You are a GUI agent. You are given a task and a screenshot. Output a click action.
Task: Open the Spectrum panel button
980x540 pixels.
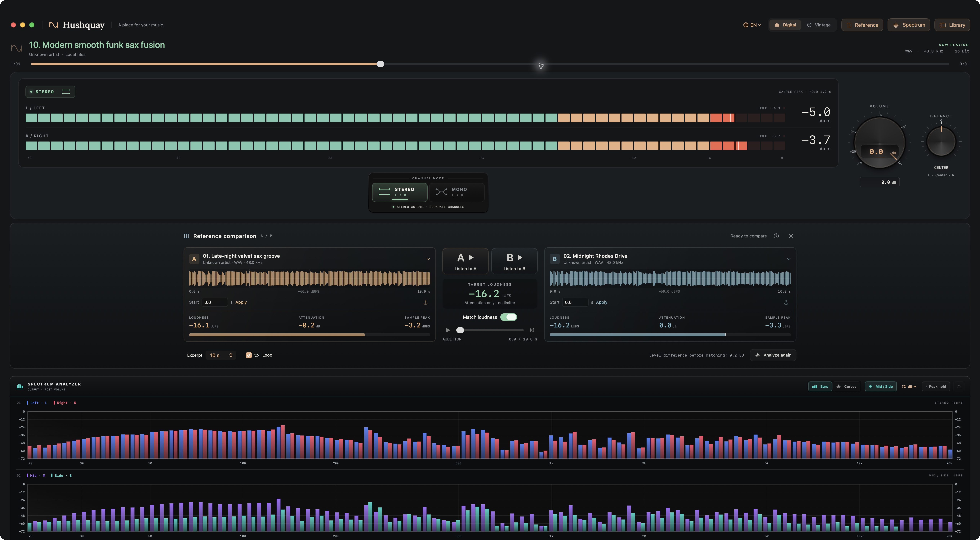908,25
